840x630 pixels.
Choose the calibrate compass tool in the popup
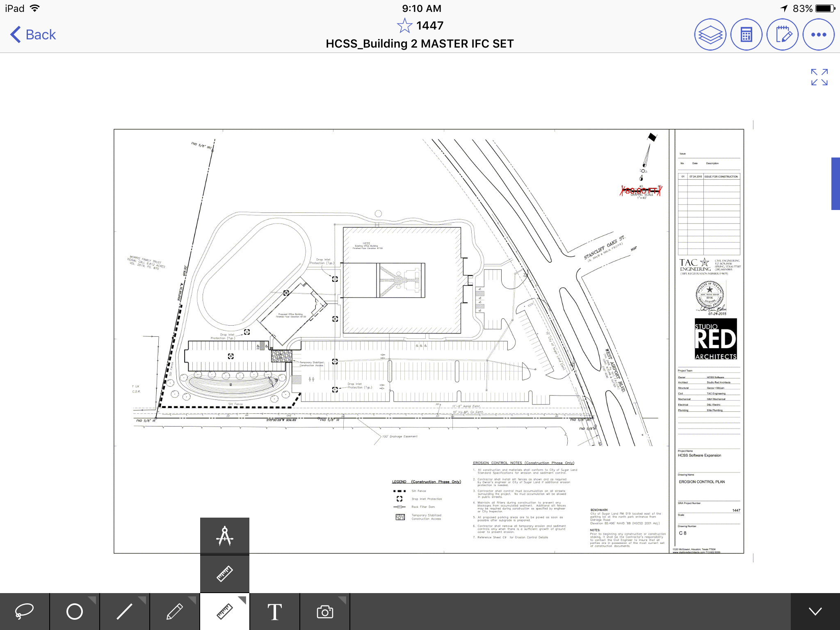[x=225, y=536]
